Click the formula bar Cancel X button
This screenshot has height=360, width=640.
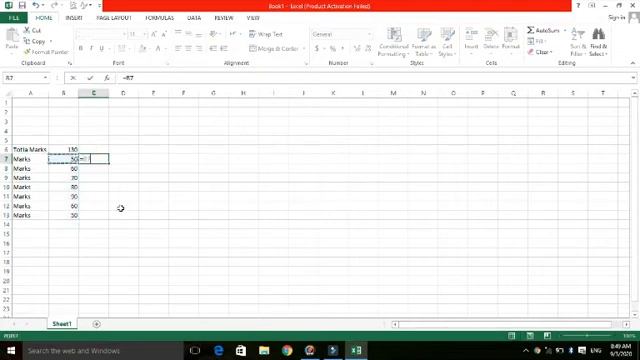point(73,78)
